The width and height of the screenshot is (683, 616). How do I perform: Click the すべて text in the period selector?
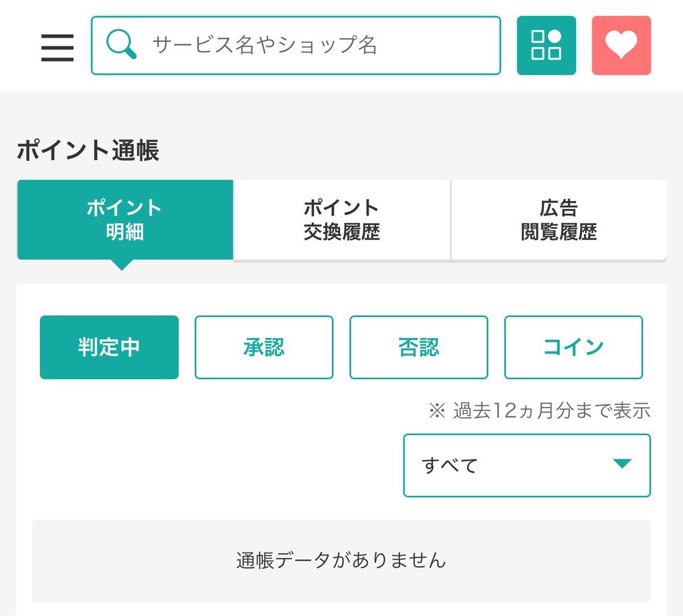pos(450,466)
